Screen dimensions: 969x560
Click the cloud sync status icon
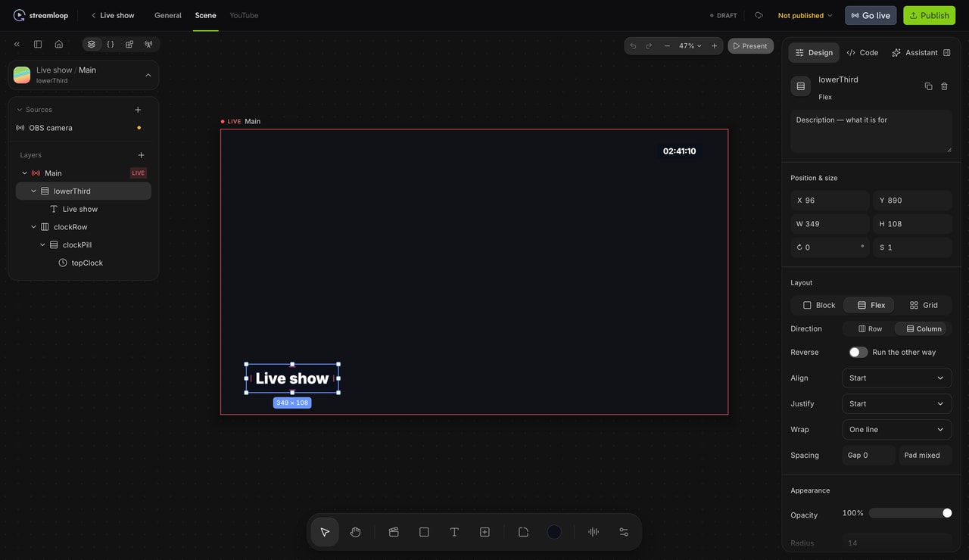(x=759, y=15)
